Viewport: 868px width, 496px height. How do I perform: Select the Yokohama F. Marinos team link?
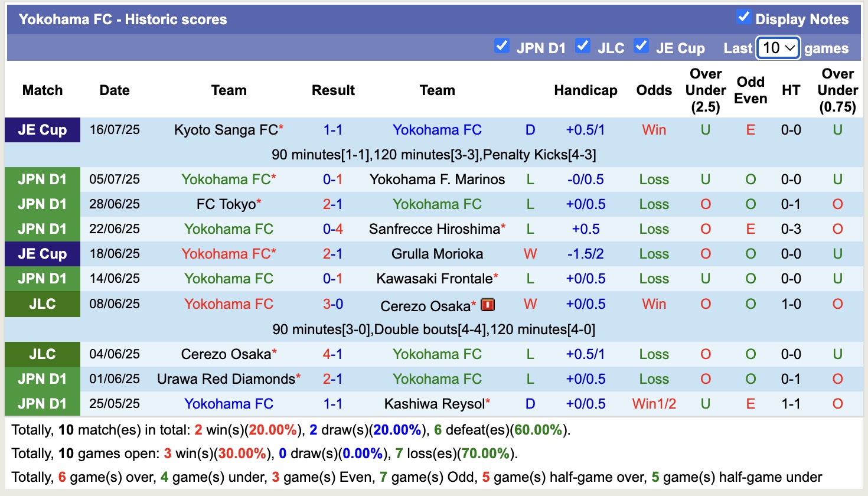click(x=437, y=179)
